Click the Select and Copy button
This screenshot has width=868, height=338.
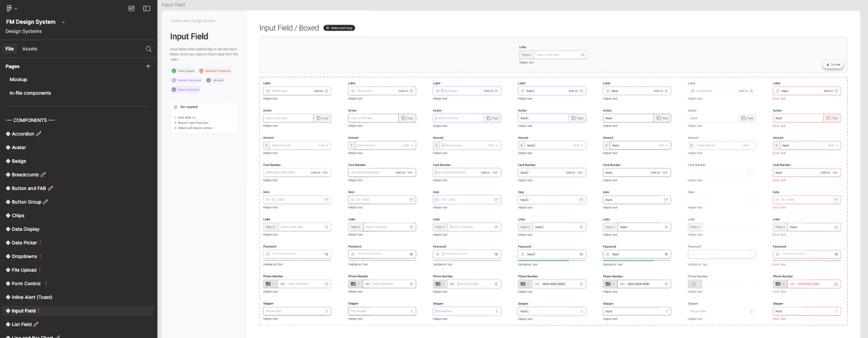[x=339, y=28]
